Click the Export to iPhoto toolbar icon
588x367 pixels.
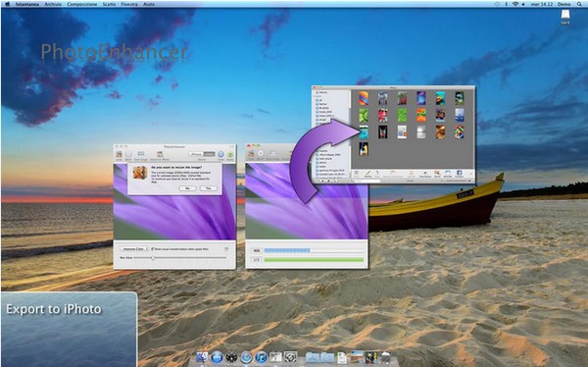[x=160, y=154]
